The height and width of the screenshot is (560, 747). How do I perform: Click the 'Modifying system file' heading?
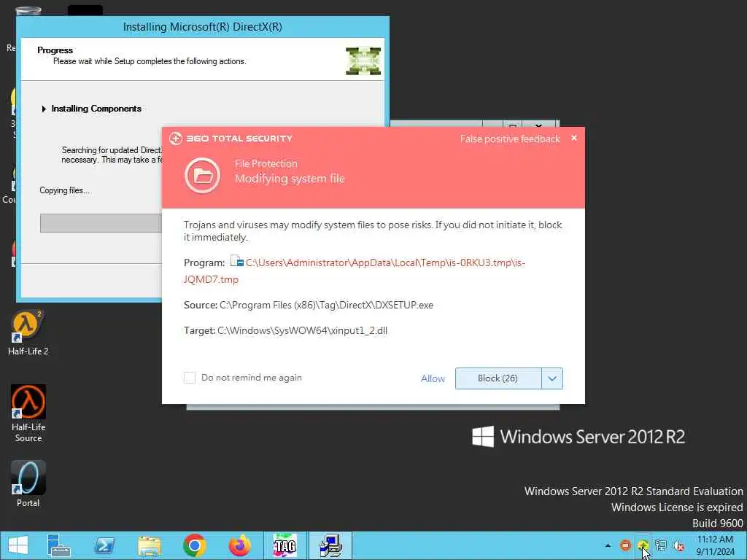click(290, 179)
